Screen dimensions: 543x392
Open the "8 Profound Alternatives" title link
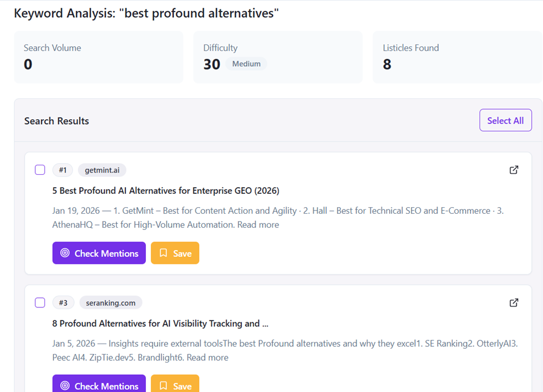160,323
